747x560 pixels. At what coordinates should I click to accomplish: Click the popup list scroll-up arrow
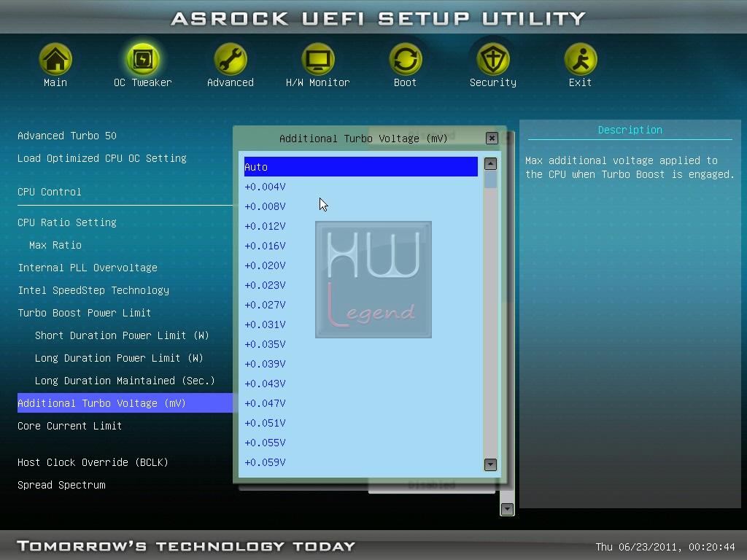[490, 164]
